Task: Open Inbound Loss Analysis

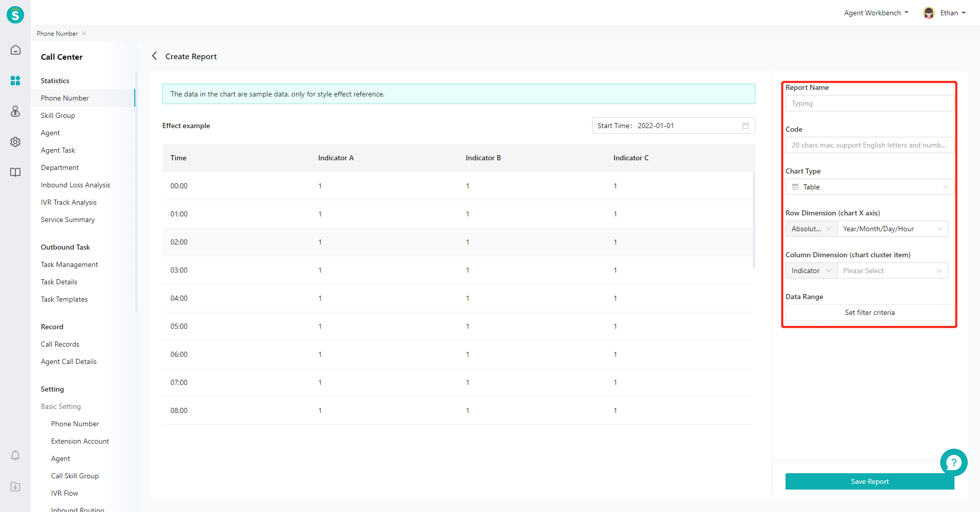Action: click(x=76, y=185)
